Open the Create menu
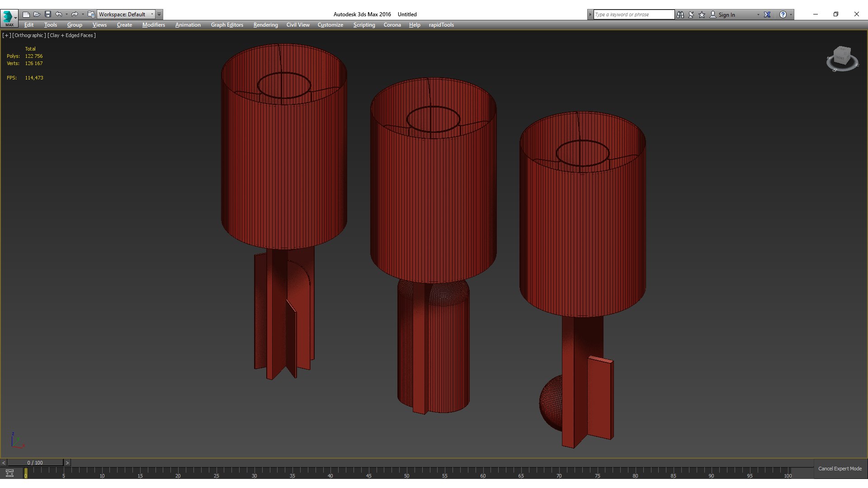 click(x=124, y=25)
